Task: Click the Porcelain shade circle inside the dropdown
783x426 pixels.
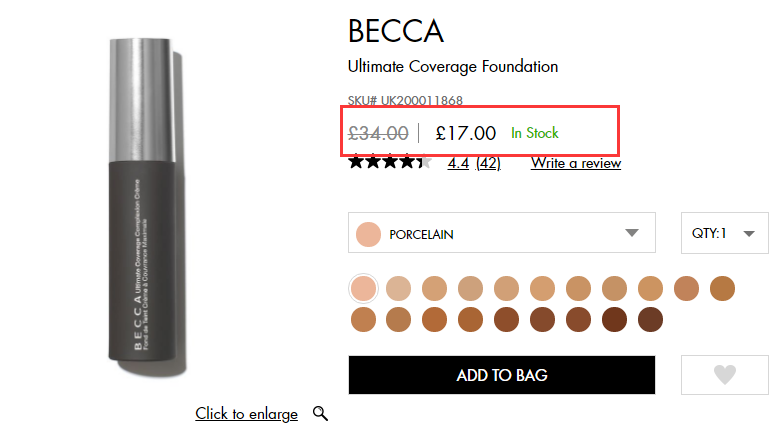Action: pos(370,234)
